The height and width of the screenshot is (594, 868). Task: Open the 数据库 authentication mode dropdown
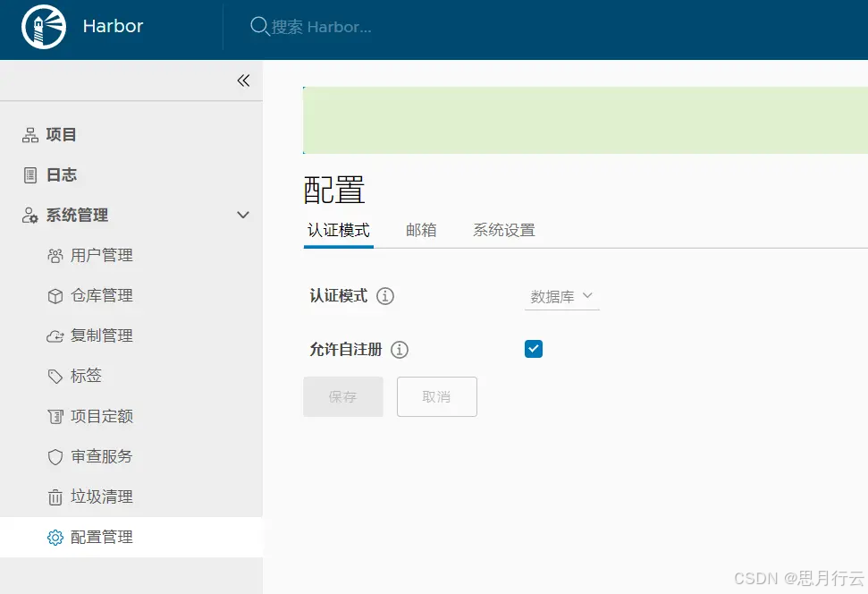point(561,297)
